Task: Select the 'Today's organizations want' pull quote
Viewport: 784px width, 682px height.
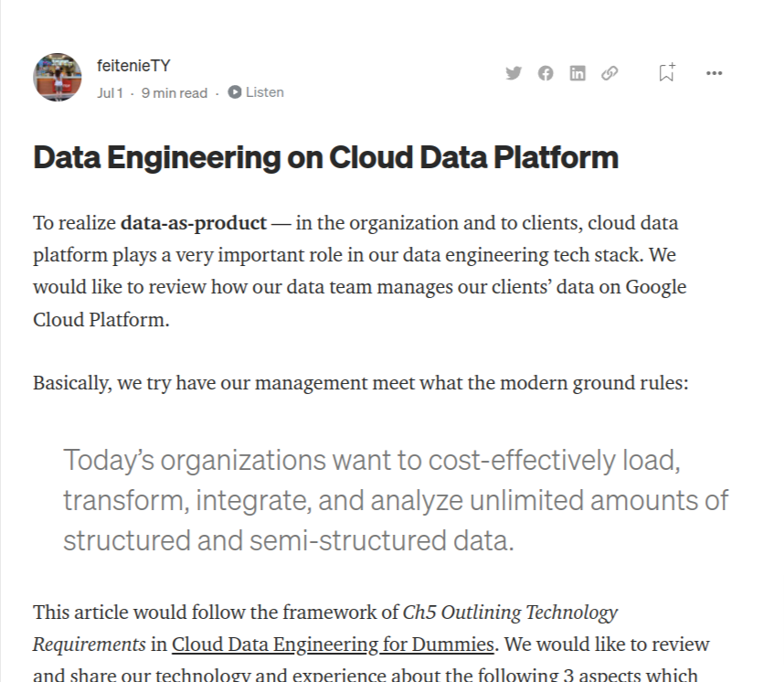Action: click(396, 500)
